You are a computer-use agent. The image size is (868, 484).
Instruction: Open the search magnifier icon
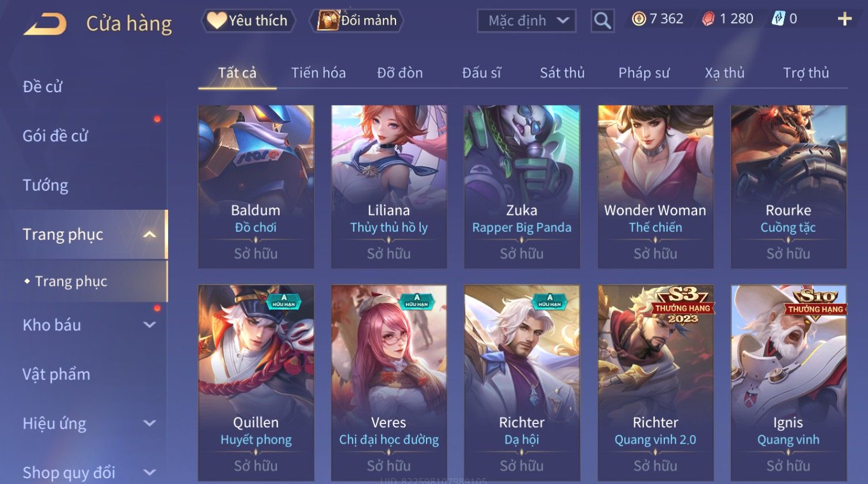[x=602, y=21]
